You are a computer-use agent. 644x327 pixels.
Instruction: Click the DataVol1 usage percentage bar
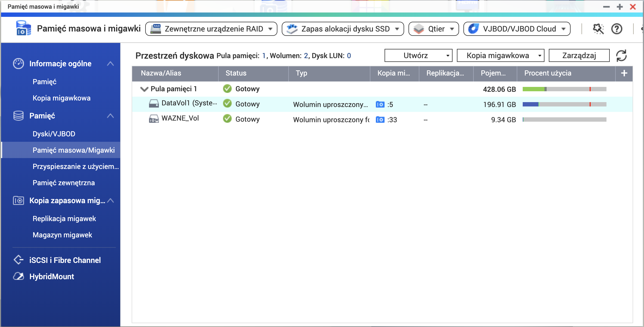click(564, 104)
